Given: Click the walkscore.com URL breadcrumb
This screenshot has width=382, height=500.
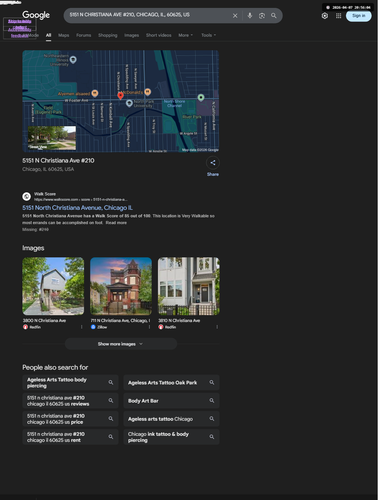Looking at the screenshot, I should coord(81,201).
